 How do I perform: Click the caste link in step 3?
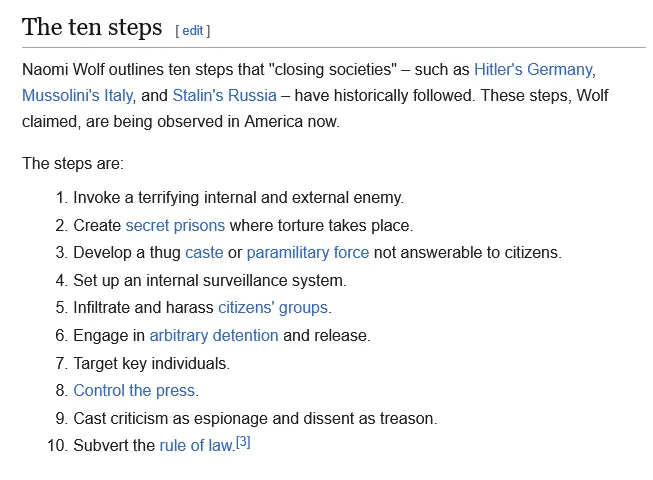tap(204, 252)
